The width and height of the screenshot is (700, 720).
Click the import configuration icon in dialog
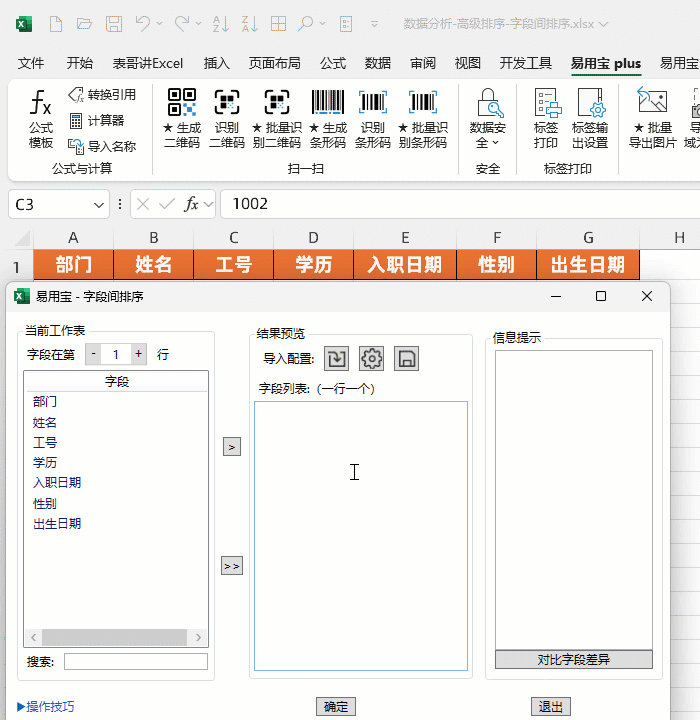336,358
